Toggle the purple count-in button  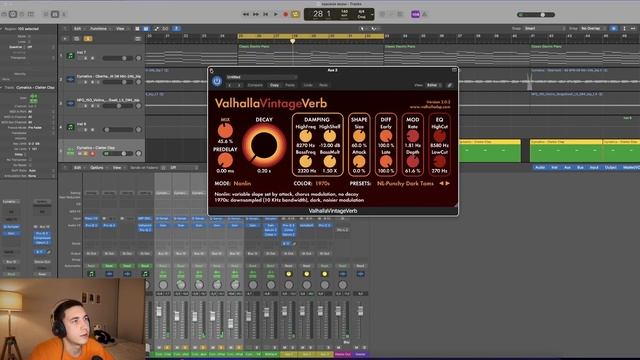(x=415, y=14)
